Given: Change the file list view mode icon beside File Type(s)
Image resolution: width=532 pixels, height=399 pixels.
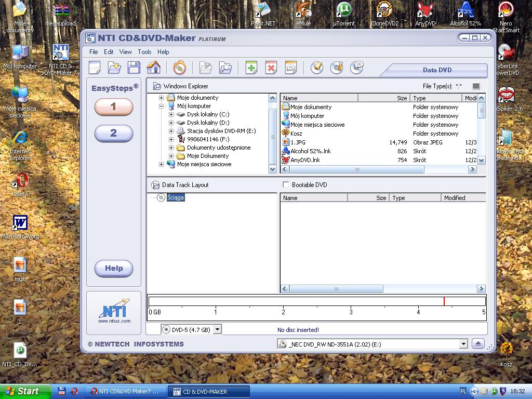Looking at the screenshot, I should click(x=476, y=86).
